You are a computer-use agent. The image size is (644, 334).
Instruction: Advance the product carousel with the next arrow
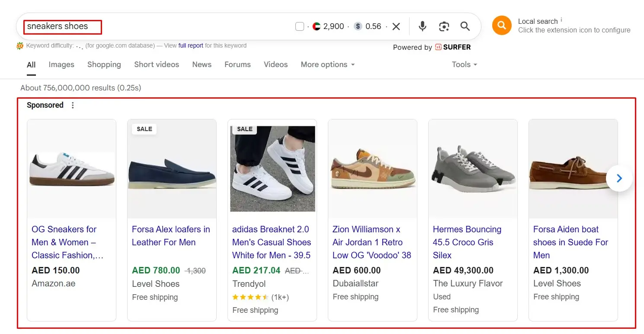point(619,178)
